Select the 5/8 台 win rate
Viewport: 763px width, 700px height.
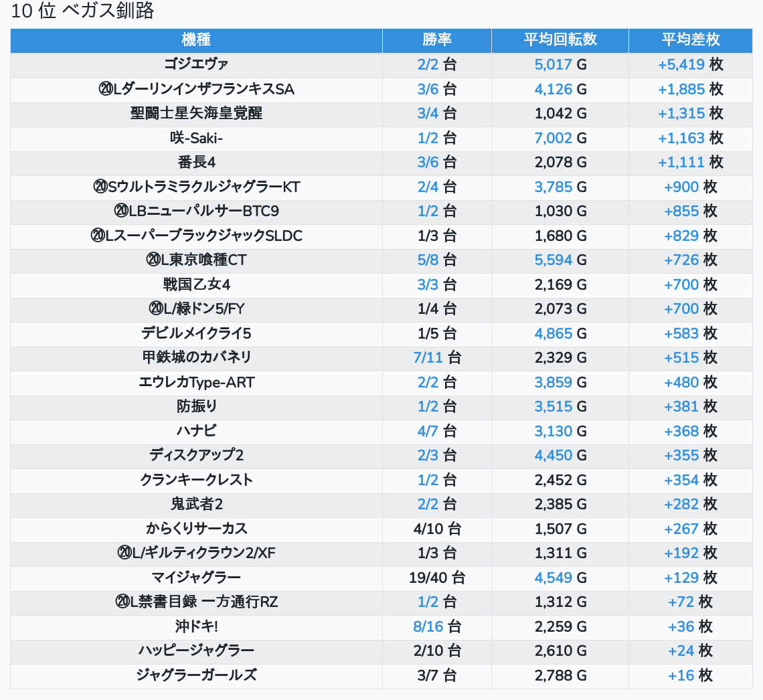(x=436, y=260)
